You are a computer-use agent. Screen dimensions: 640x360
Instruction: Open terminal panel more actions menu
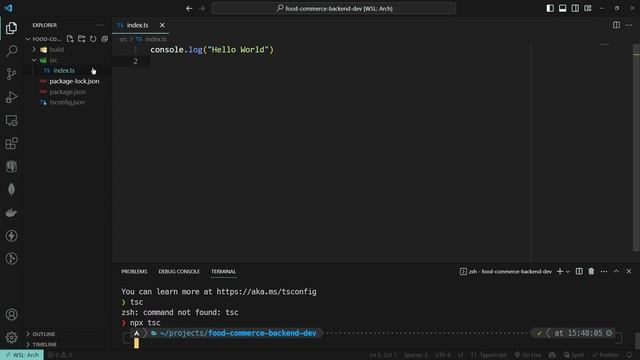(x=604, y=271)
